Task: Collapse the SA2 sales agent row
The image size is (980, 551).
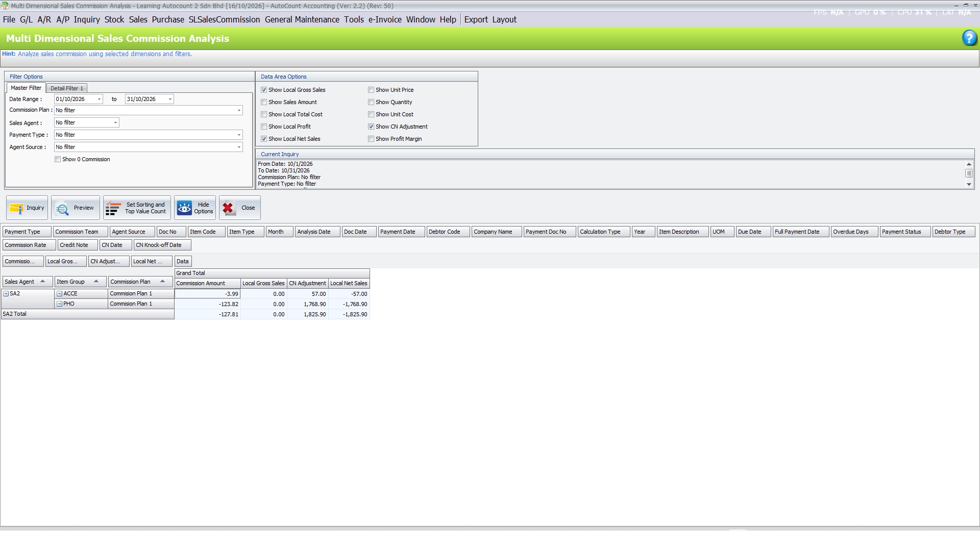Action: pyautogui.click(x=6, y=294)
